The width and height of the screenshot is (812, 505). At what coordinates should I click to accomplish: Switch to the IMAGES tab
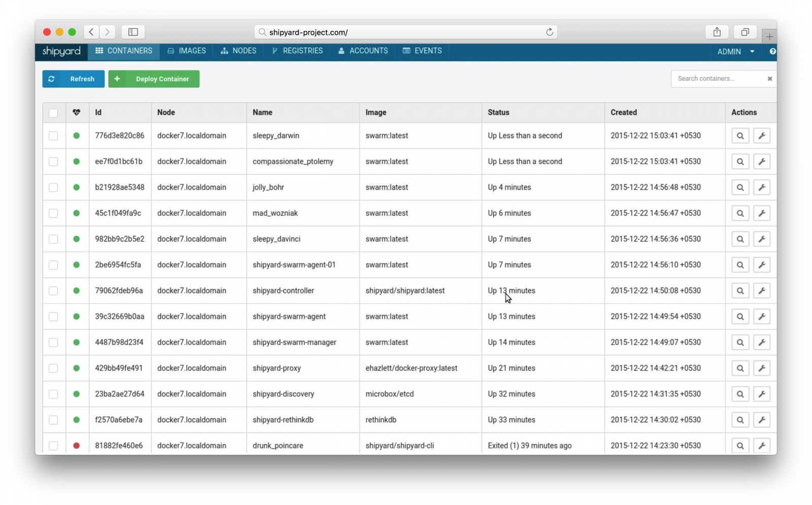pyautogui.click(x=186, y=51)
